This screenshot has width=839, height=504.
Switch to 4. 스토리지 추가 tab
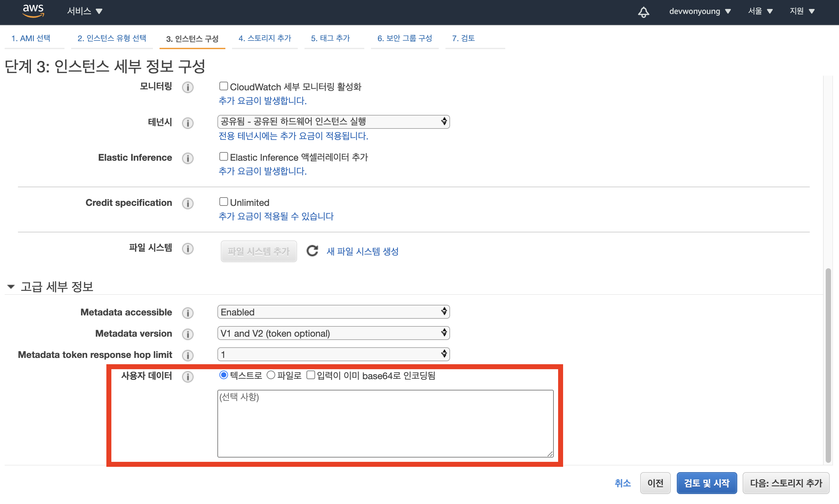coord(265,39)
